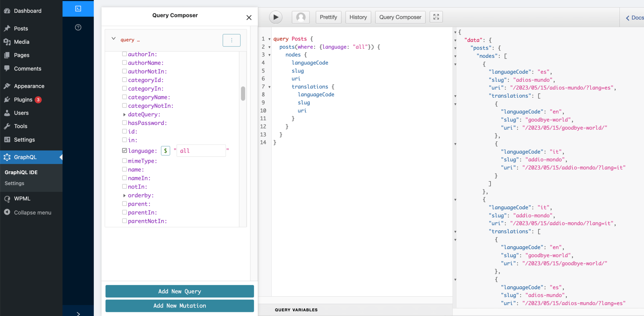Image resolution: width=644 pixels, height=316 pixels.
Task: Check the categoryName filter checkbox
Action: coord(125,97)
